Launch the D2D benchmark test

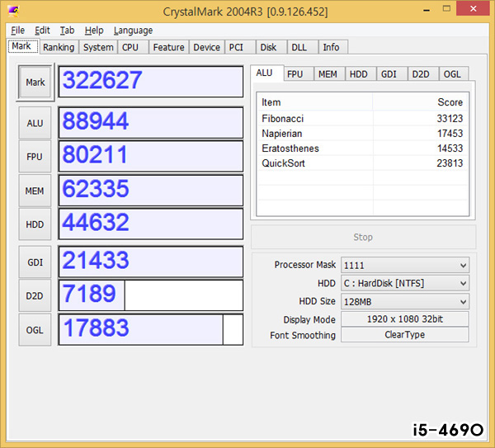pyautogui.click(x=35, y=295)
